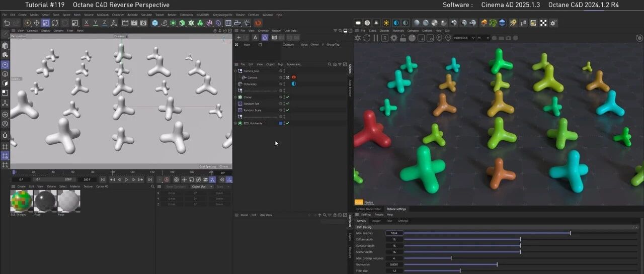Screen dimensions: 644x274
Task: Select the Move tool in top toolbar
Action: 37,23
